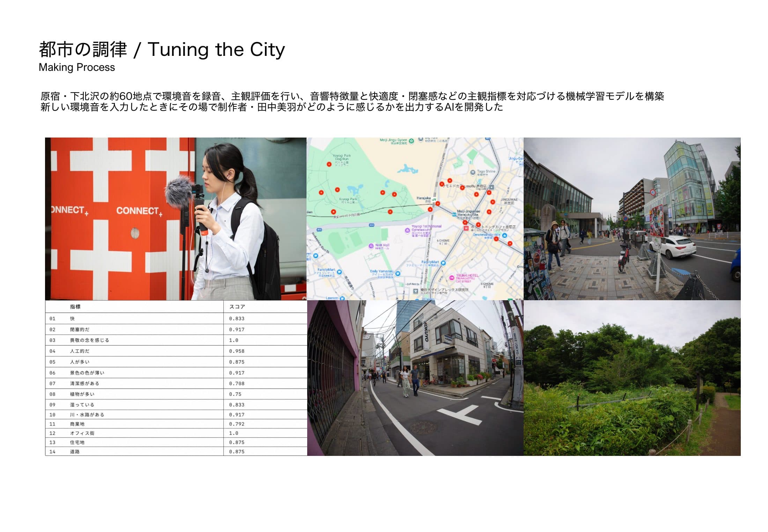This screenshot has width=768, height=532.
Task: Select the '畏敬の念を感じる' indicator cell
Action: click(x=90, y=340)
